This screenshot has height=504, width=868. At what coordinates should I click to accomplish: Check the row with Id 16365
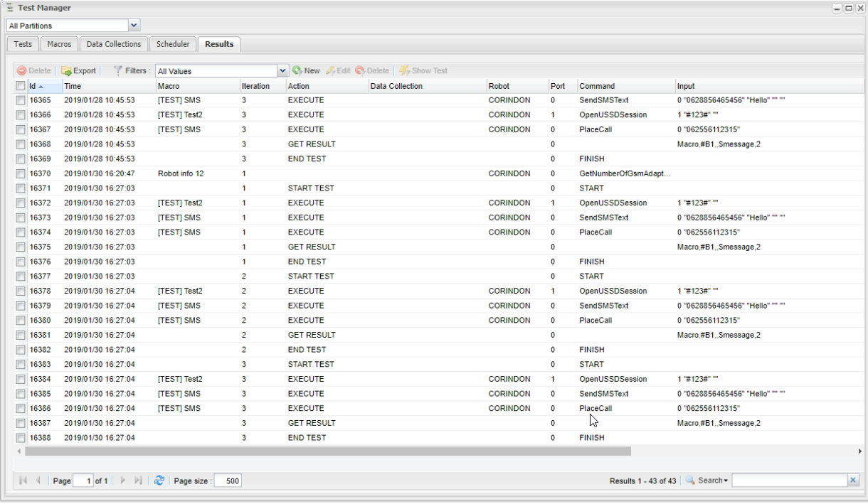(x=21, y=100)
